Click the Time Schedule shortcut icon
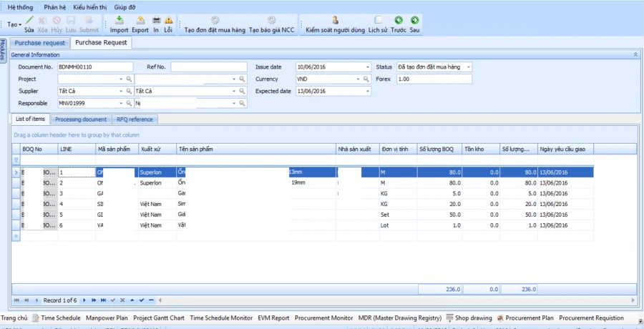644x329 pixels. pyautogui.click(x=36, y=318)
